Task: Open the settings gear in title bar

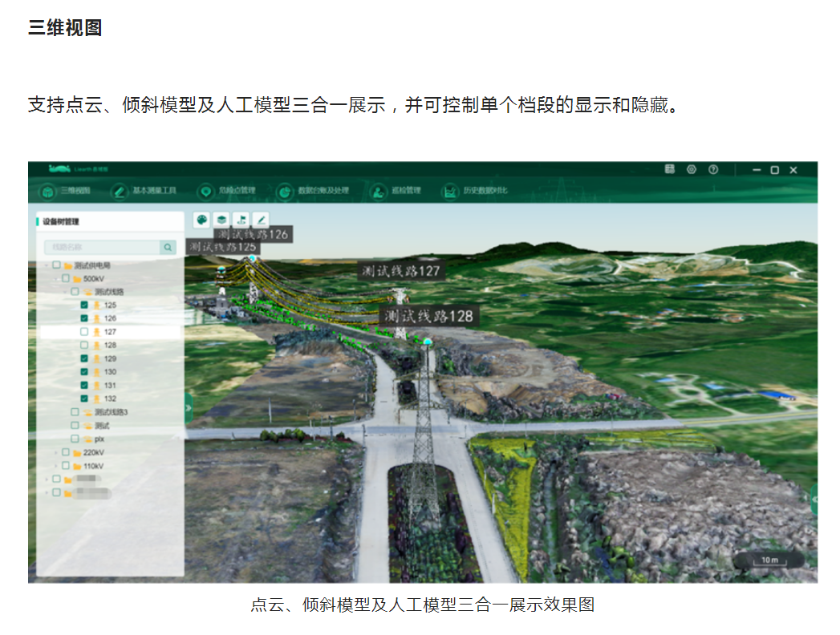Action: pyautogui.click(x=692, y=170)
